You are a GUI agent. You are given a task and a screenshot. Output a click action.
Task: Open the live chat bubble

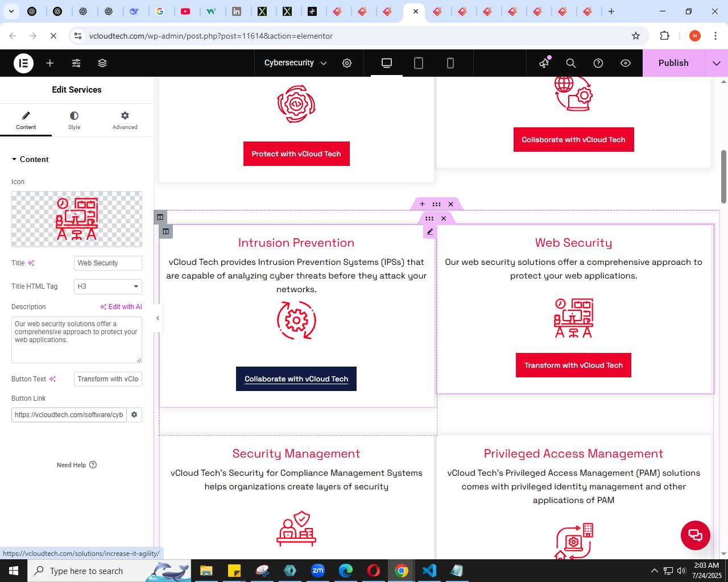click(696, 535)
